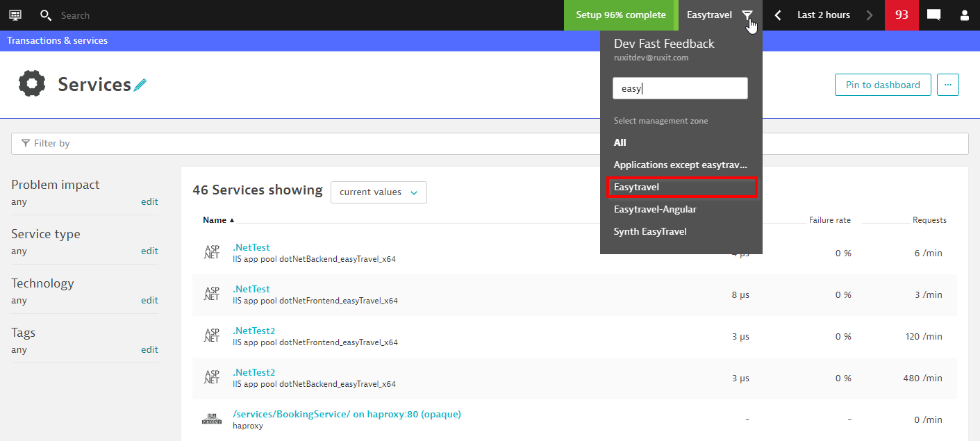Click the management zone filter funnel icon
Image resolution: width=980 pixels, height=441 pixels.
[747, 15]
